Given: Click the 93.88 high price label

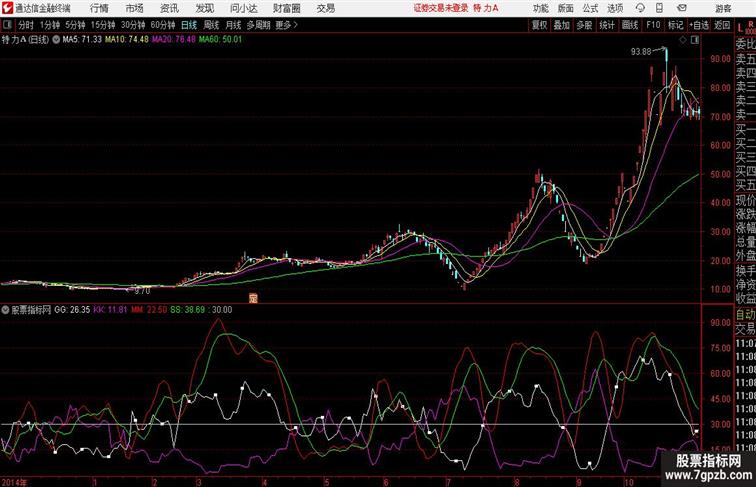Looking at the screenshot, I should [641, 52].
